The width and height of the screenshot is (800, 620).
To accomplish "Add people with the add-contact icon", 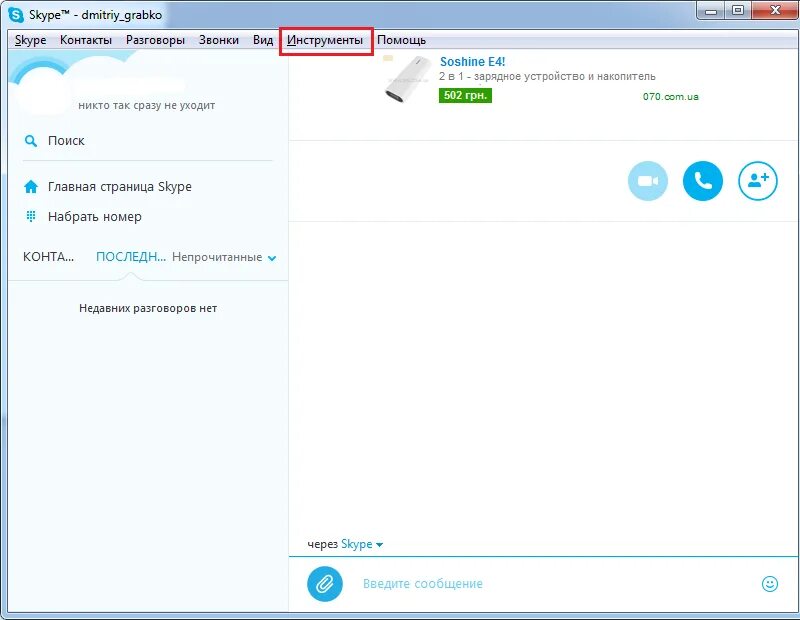I will click(758, 181).
